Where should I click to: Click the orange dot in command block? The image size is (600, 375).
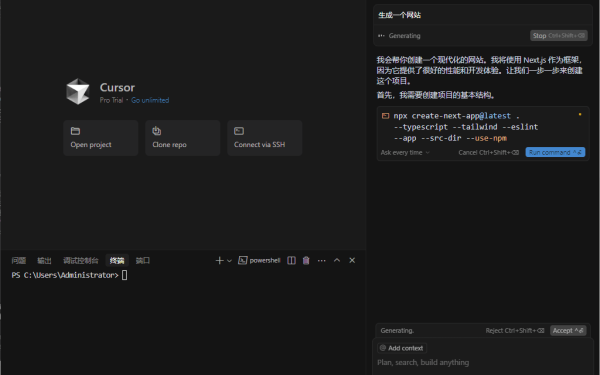(580, 114)
